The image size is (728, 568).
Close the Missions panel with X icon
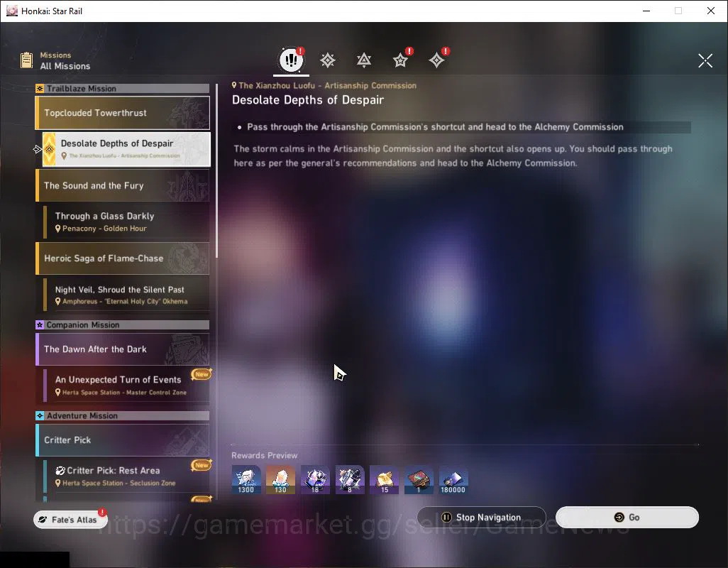coord(705,60)
